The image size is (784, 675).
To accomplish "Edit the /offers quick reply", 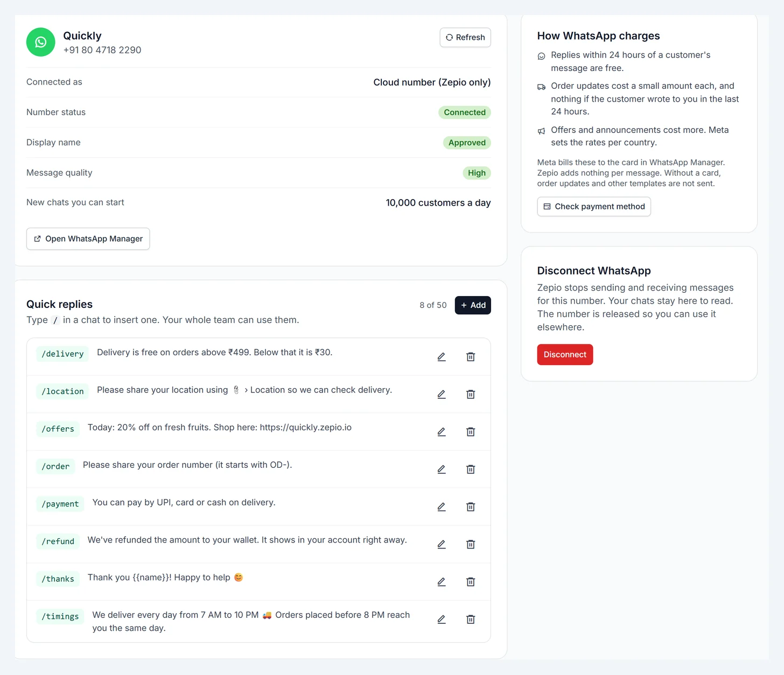I will click(x=442, y=432).
